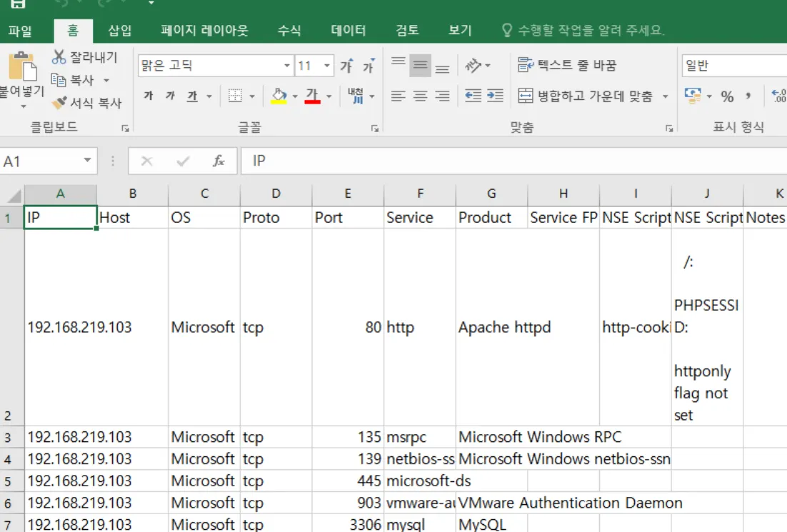Open the font group dialog launcher

[374, 129]
